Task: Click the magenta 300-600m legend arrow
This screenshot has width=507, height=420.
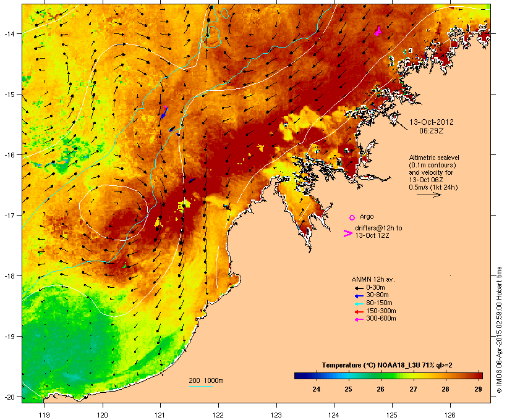Action: 359,319
